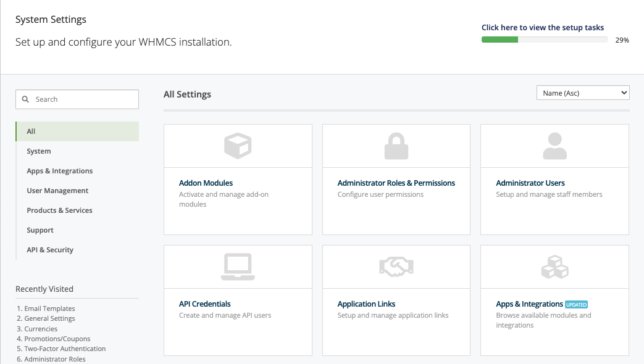Open the Name (Asc) sort dropdown
644x364 pixels.
[x=582, y=93]
